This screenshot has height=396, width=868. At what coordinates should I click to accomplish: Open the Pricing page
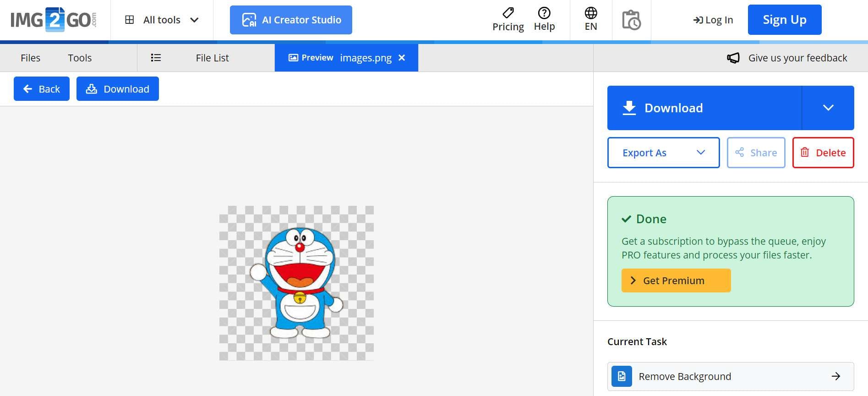pyautogui.click(x=508, y=20)
